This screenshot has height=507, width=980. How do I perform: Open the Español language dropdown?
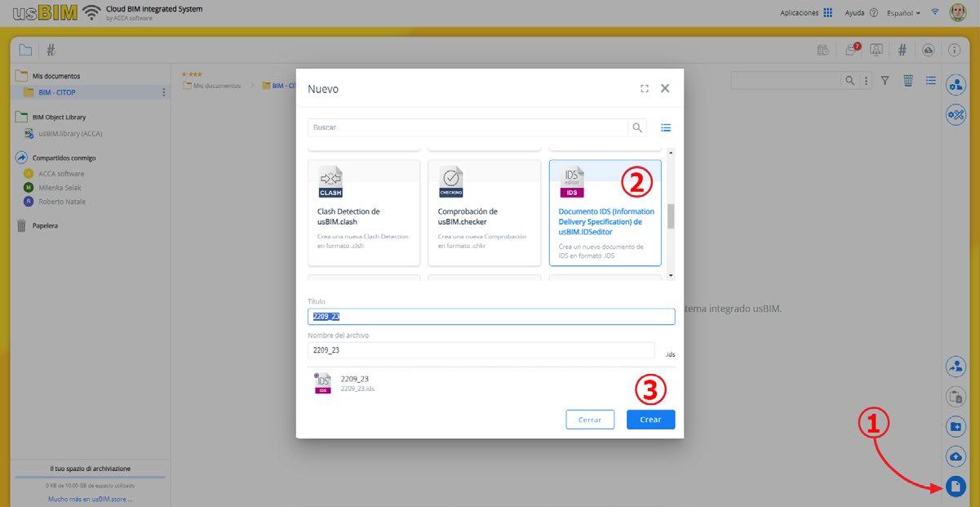[903, 13]
